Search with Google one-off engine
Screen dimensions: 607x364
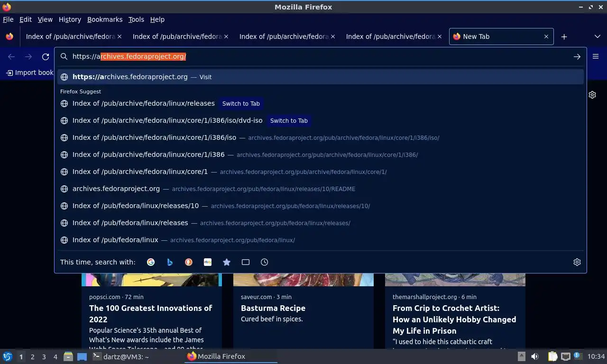click(151, 262)
